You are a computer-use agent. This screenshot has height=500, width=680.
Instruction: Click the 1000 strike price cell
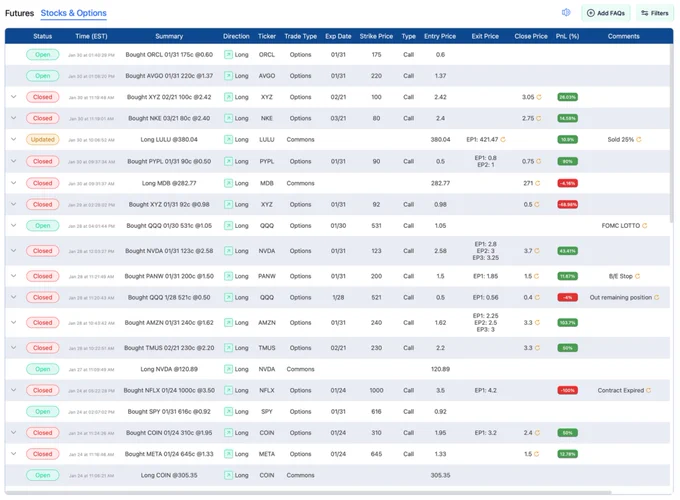pos(376,390)
